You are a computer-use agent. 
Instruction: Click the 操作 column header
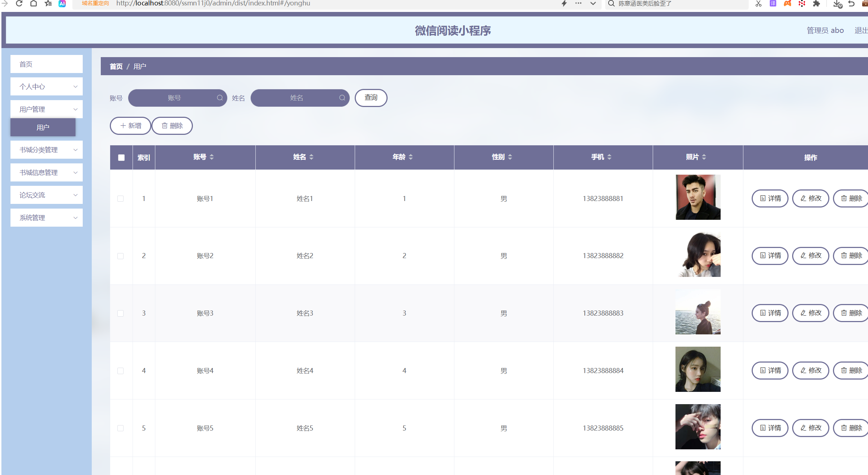[x=811, y=158]
